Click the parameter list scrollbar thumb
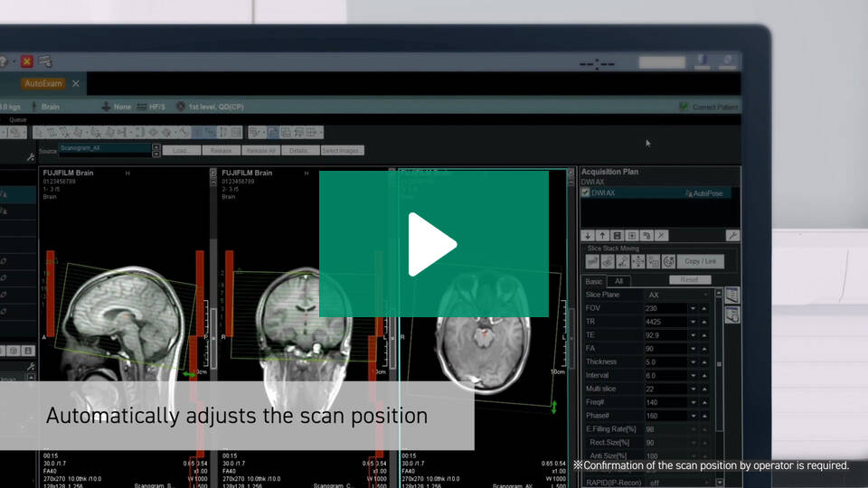The image size is (868, 488). click(x=719, y=364)
